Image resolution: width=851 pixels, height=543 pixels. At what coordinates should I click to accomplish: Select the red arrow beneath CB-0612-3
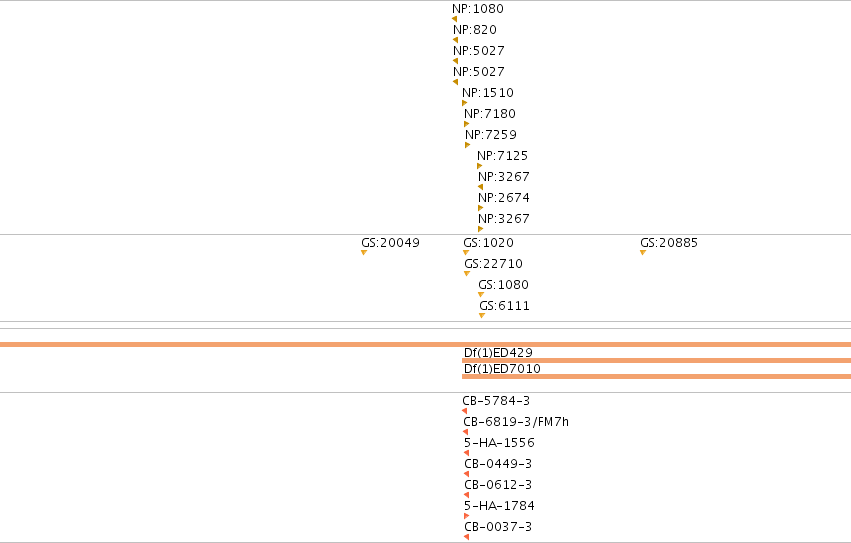pyautogui.click(x=466, y=495)
